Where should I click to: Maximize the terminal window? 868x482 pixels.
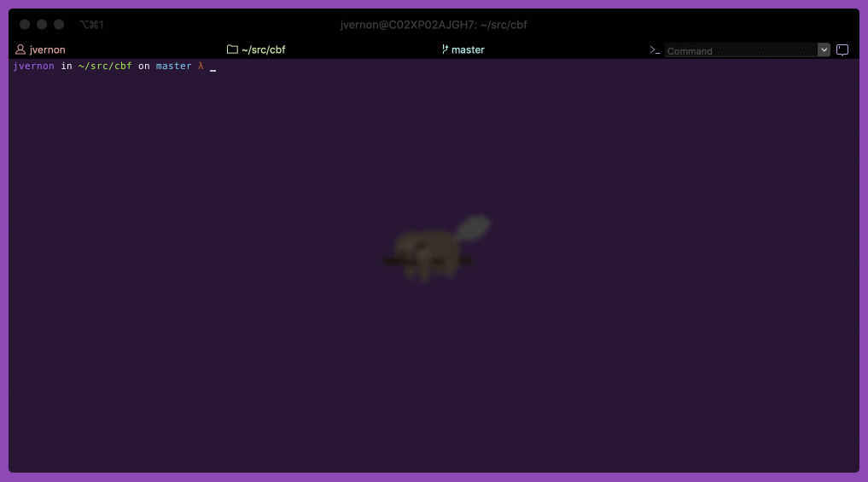click(59, 25)
